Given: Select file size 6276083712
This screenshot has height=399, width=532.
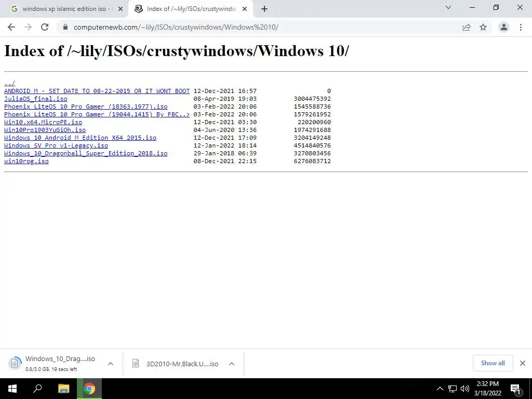Looking at the screenshot, I should coord(312,161).
